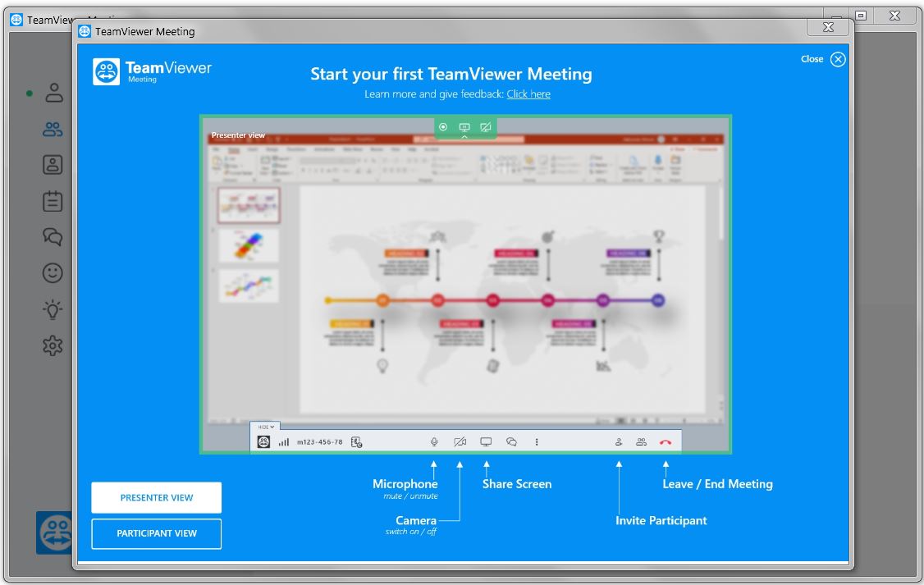
Task: Click the meeting ID m123-456-78
Action: 319,442
